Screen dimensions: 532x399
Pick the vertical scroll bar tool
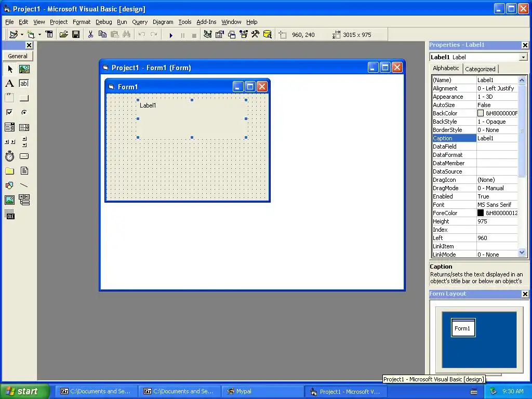(x=24, y=142)
